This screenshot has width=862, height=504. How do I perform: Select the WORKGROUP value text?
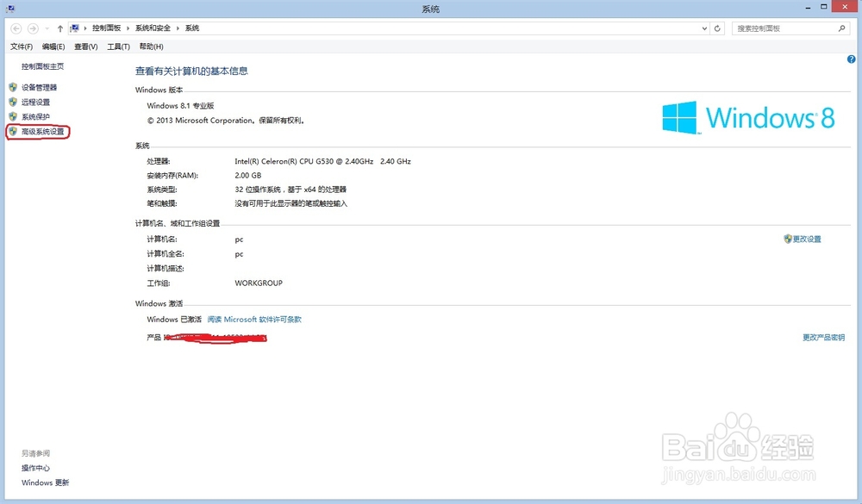coord(259,283)
